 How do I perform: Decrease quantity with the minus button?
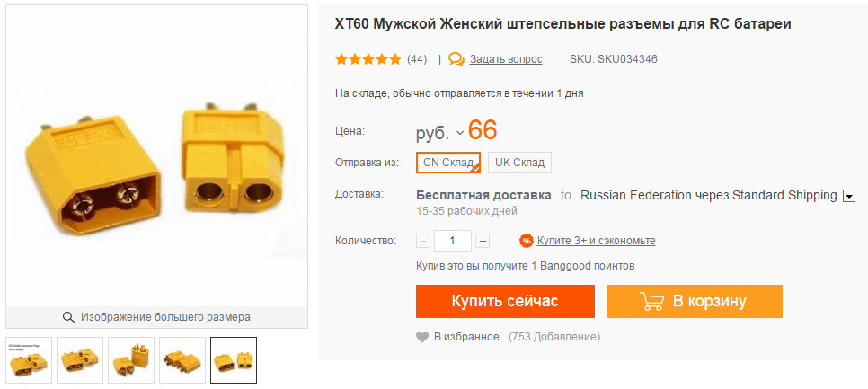(423, 241)
